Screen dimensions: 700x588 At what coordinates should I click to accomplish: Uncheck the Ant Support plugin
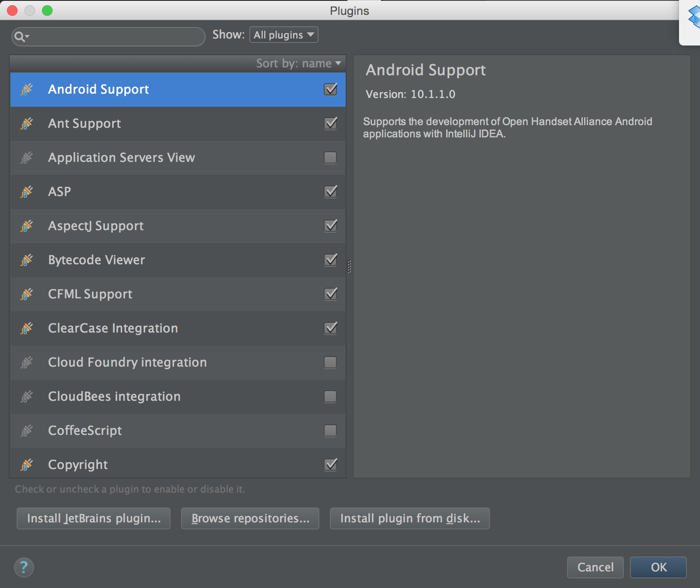(330, 123)
